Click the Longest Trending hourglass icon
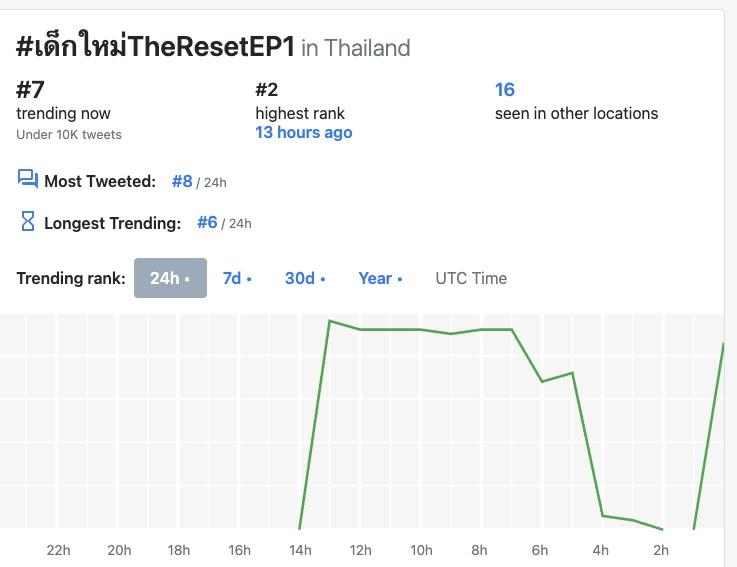737x567 pixels. [28, 222]
